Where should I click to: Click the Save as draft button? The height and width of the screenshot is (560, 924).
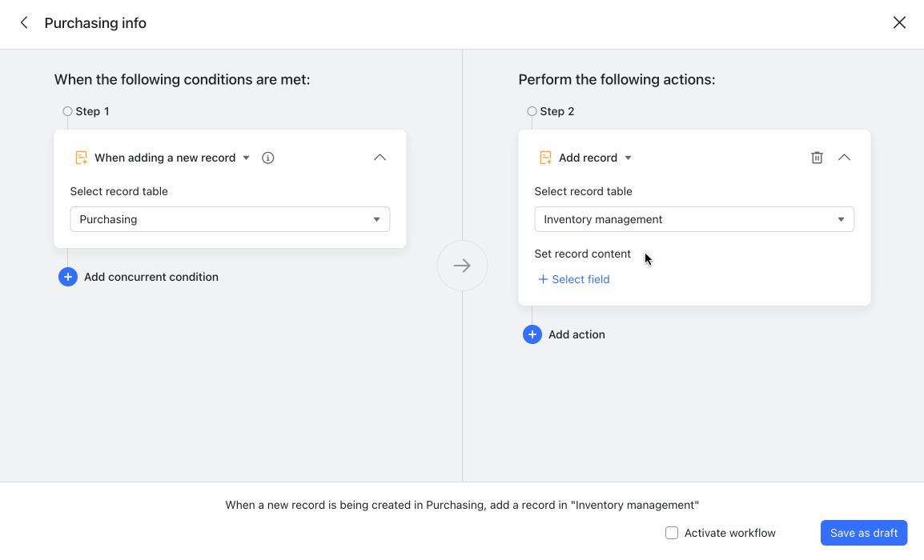point(864,533)
